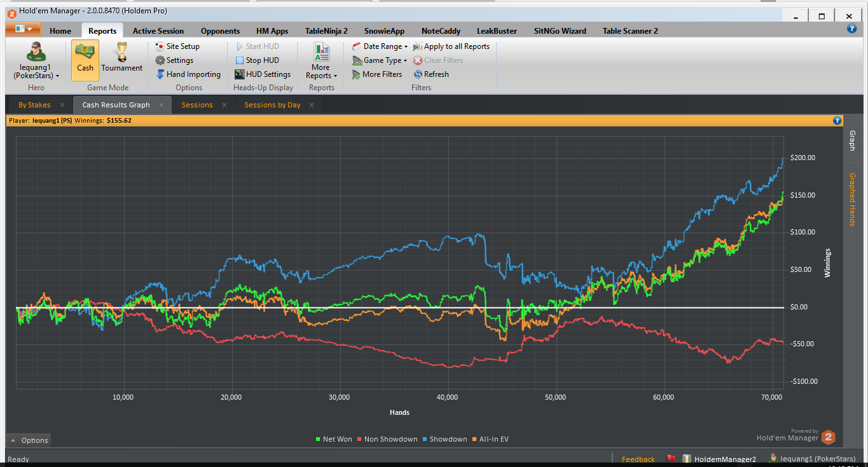Switch to LeakBuster tab
The height and width of the screenshot is (467, 868).
(x=497, y=30)
